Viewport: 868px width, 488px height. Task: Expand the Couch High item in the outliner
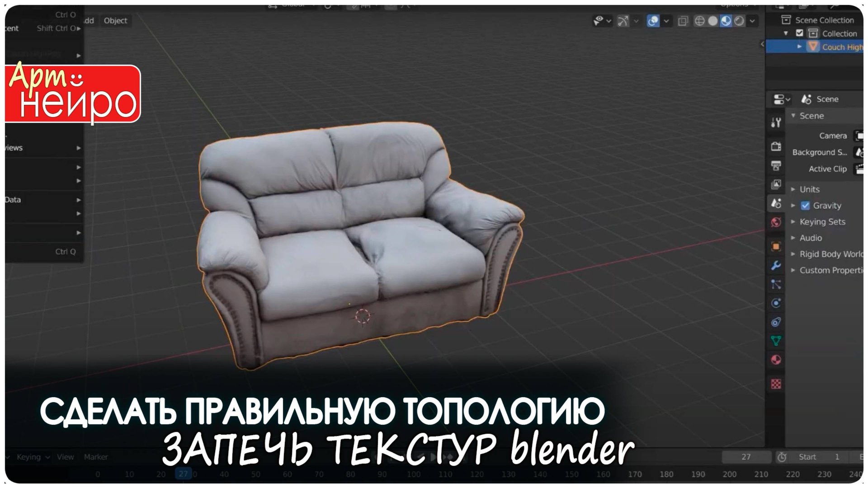800,47
